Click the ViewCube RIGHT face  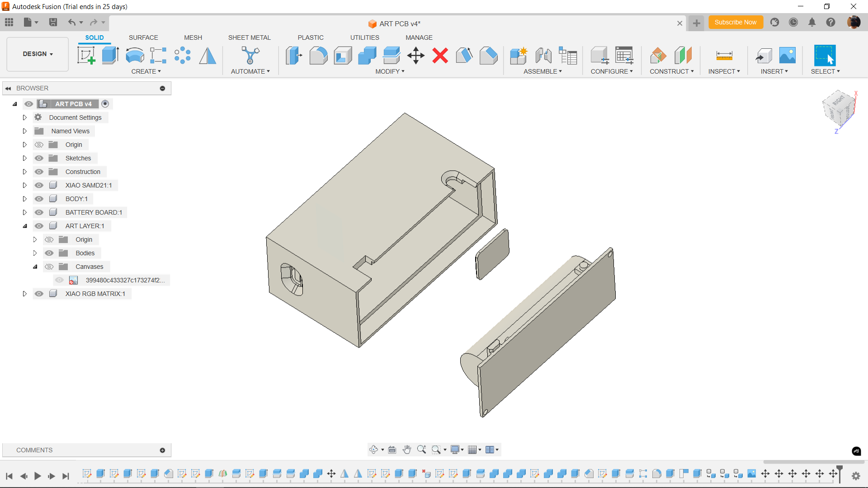(x=839, y=100)
